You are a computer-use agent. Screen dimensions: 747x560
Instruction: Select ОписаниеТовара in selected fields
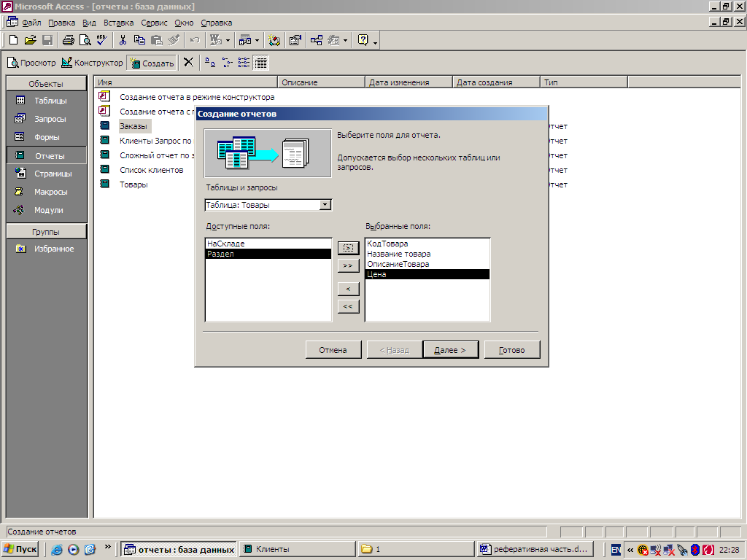click(x=427, y=264)
